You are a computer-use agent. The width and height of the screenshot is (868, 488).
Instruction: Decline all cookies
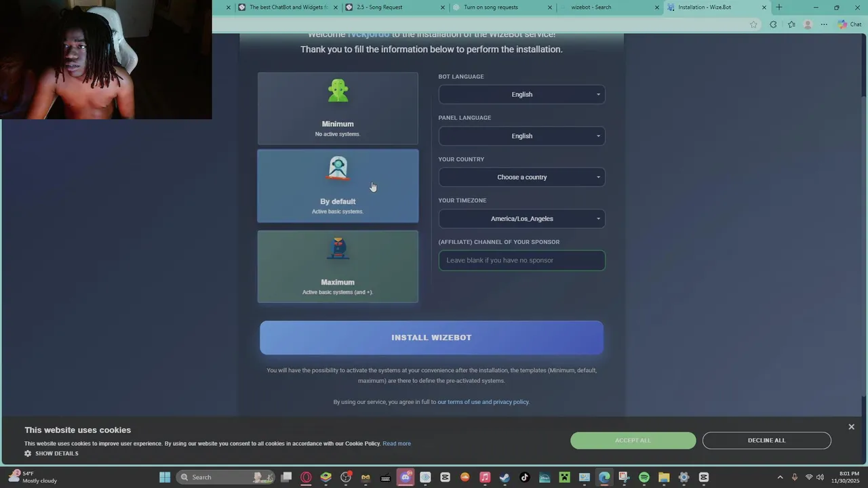click(x=766, y=441)
